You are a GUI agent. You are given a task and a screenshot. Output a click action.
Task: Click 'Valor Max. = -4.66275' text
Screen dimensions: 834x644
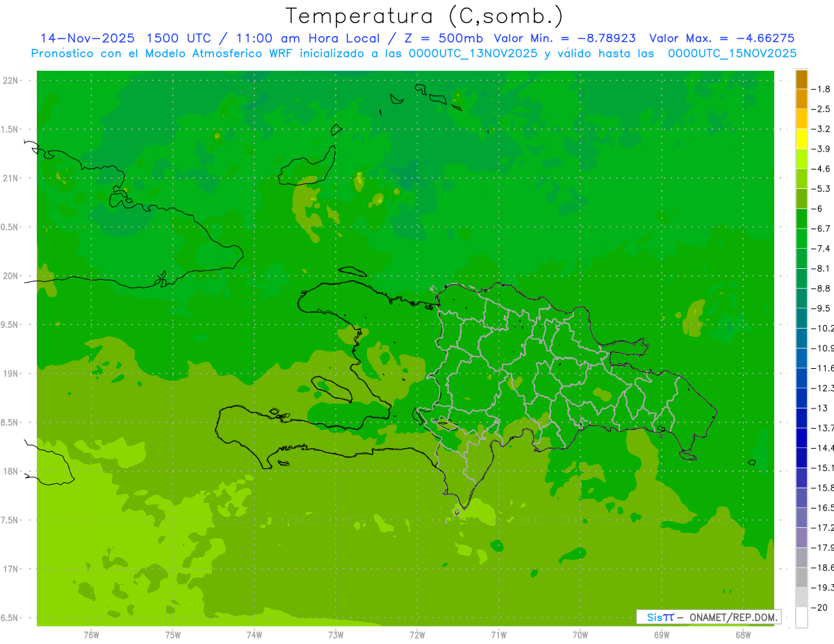pos(721,38)
